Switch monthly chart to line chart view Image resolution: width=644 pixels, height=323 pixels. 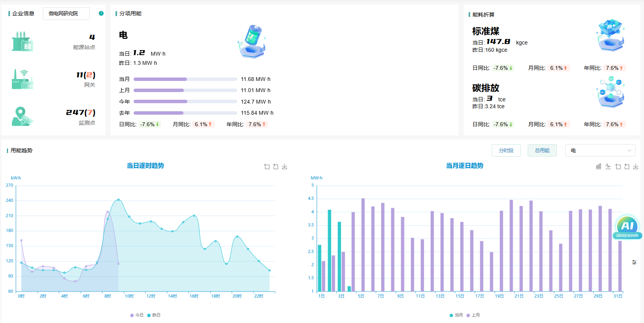608,166
